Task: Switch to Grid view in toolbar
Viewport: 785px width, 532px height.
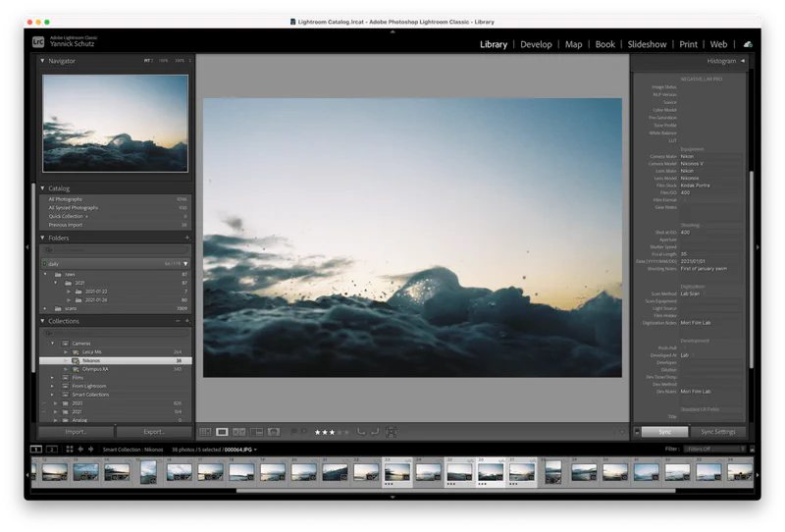Action: pos(205,432)
